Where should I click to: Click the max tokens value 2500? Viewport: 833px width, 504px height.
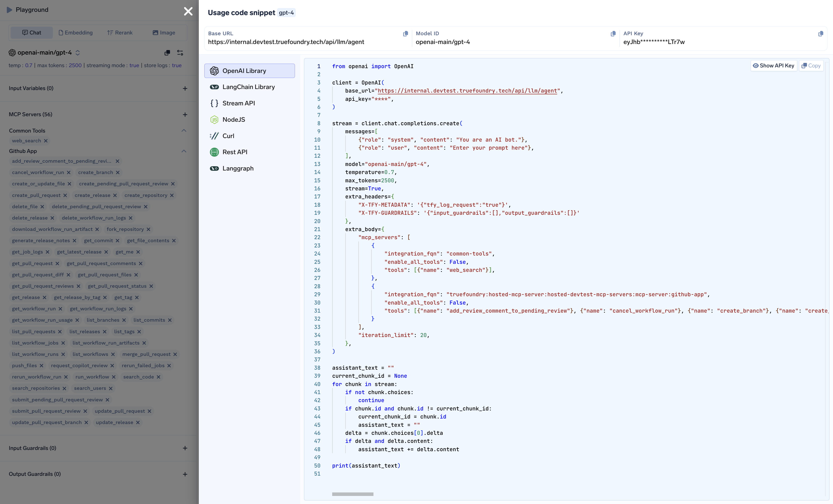point(75,65)
